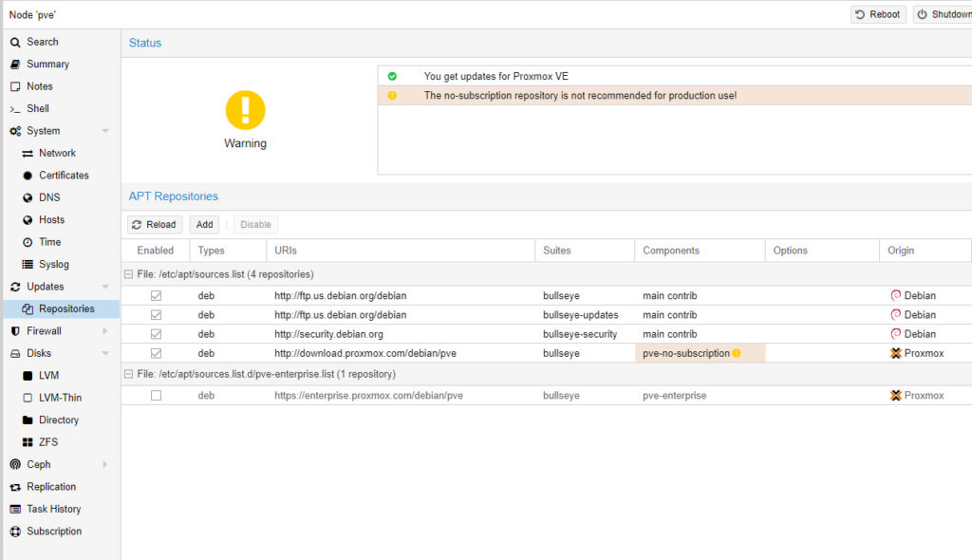Screen dimensions: 972x560
Task: Click the Shell terminal prompt icon
Action: pos(15,109)
